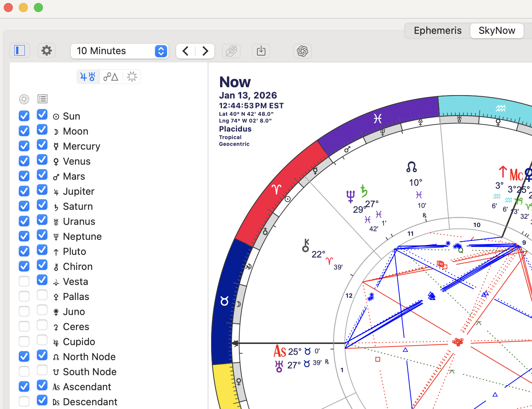Select the starburst segment in sidebar
This screenshot has width=532, height=409.
coord(132,77)
